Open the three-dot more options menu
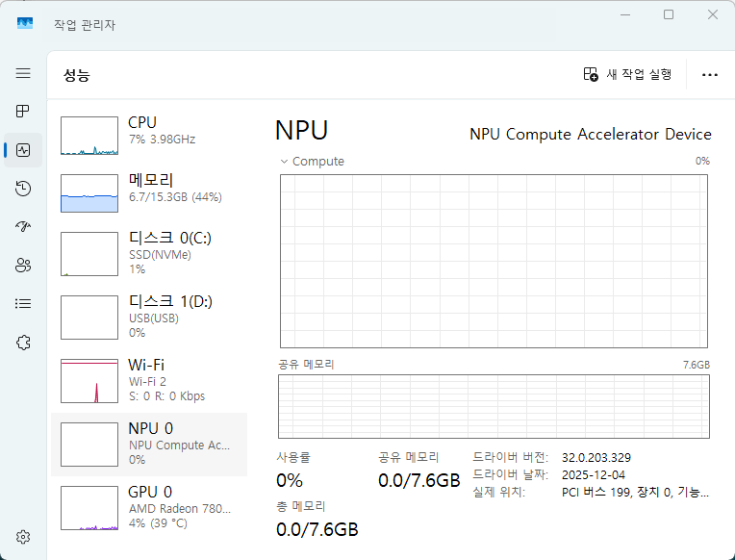Screen dimensions: 735x560 pyautogui.click(x=710, y=75)
